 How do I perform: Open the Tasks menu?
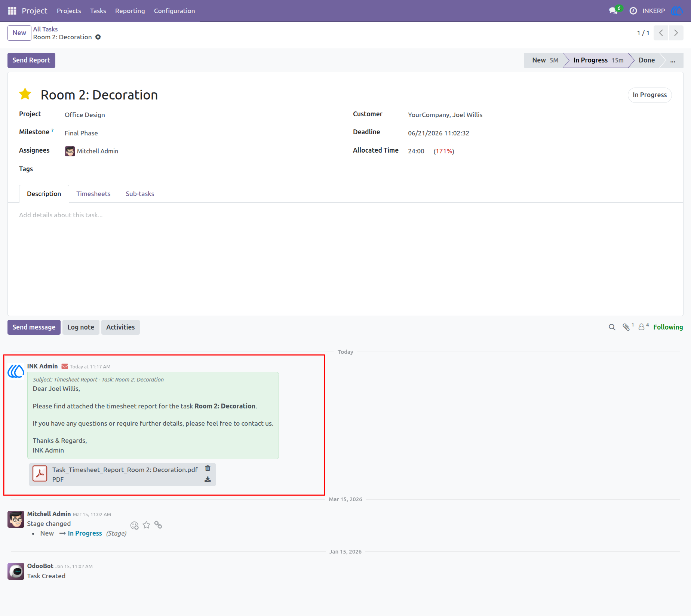[98, 11]
